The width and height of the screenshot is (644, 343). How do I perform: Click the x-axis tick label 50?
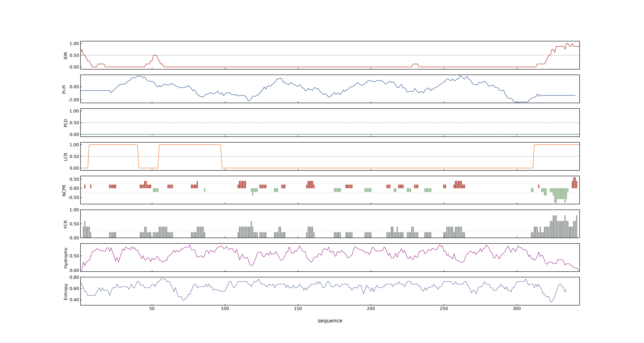152,309
